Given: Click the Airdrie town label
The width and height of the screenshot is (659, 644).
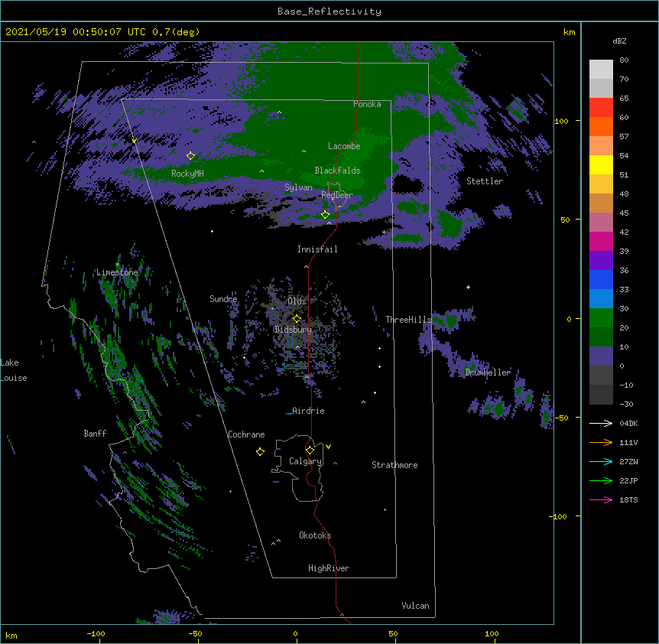Looking at the screenshot, I should (x=308, y=411).
